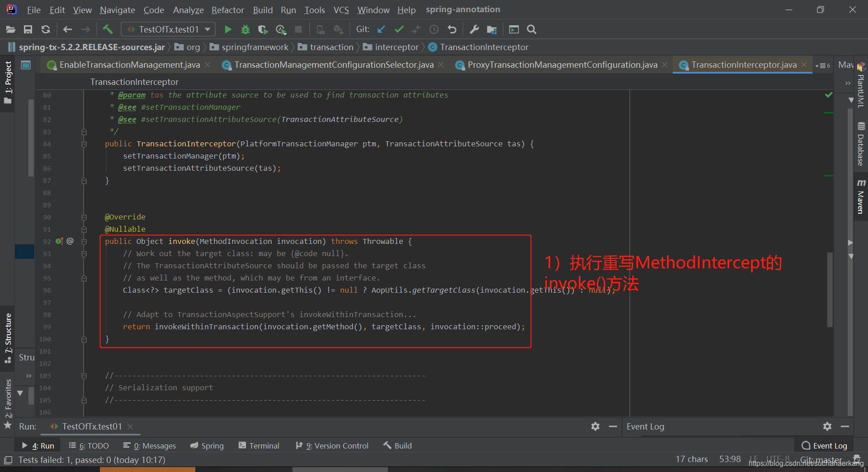
Task: Switch to TransactionManagementConfigurationSelector.java tab
Action: (x=334, y=65)
